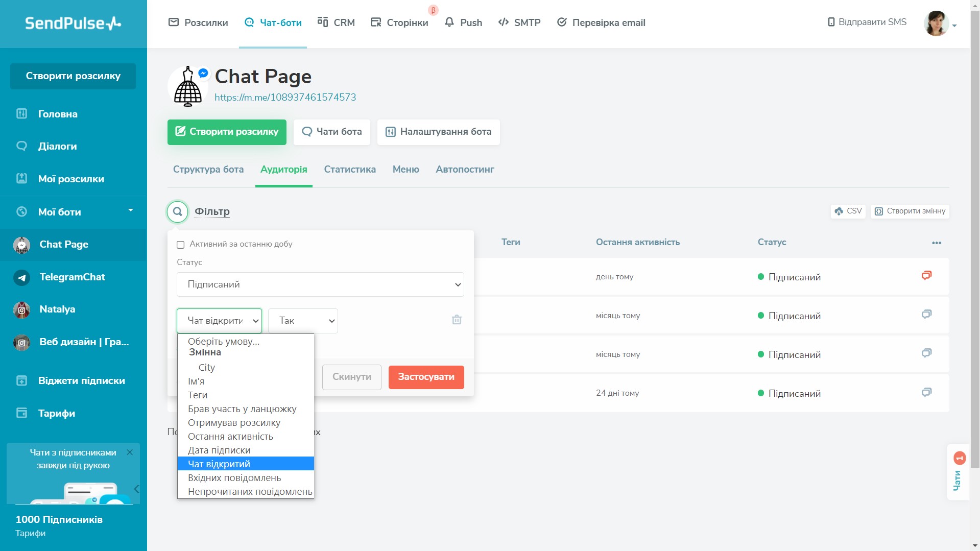Delete the filter condition with trash icon
The image size is (980, 551).
point(457,320)
